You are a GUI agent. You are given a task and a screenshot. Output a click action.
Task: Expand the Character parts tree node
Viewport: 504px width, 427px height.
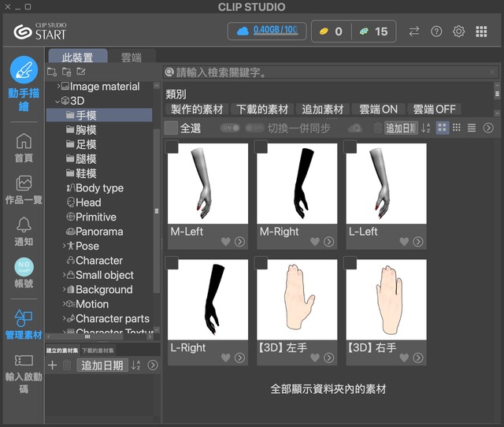pos(65,318)
